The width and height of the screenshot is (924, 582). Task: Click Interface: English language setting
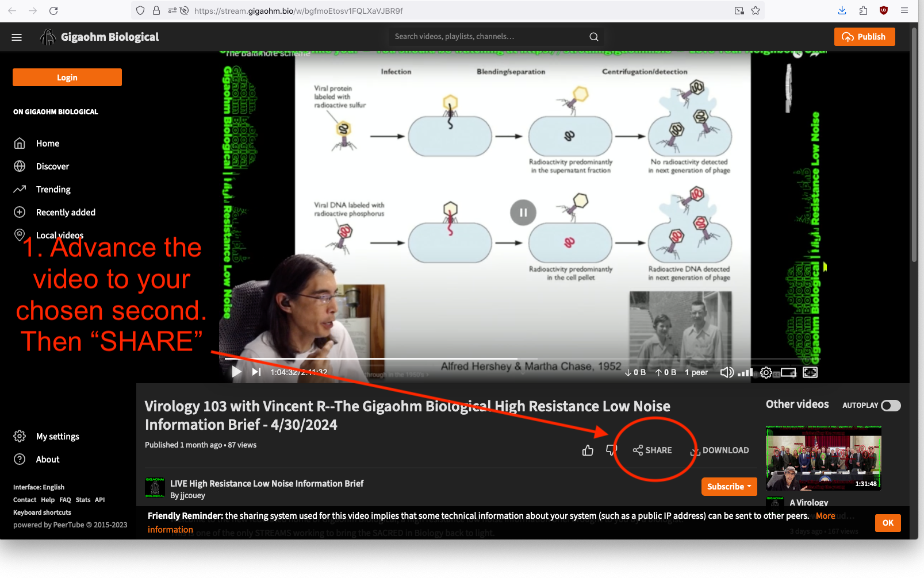39,487
